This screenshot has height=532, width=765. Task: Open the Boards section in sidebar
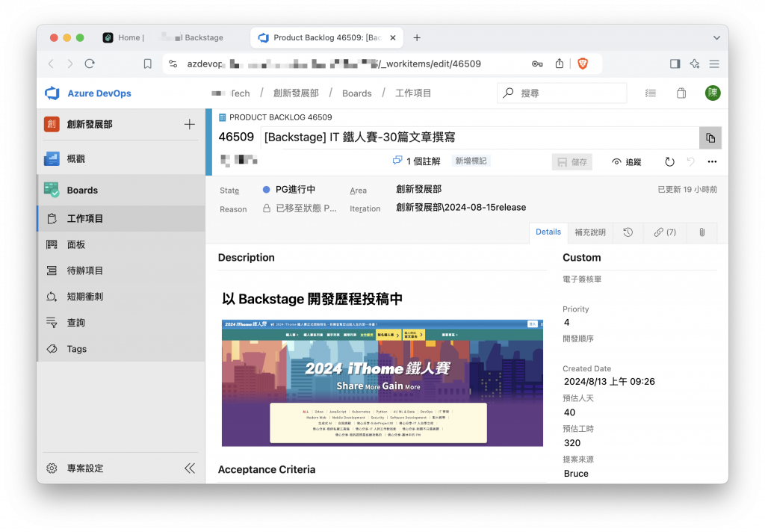point(121,191)
